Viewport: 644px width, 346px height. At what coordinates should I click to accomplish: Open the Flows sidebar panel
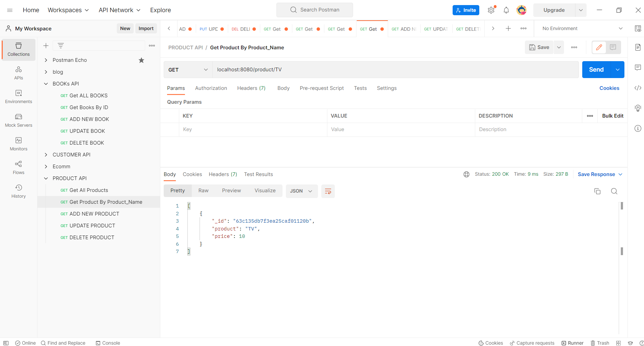(x=19, y=167)
